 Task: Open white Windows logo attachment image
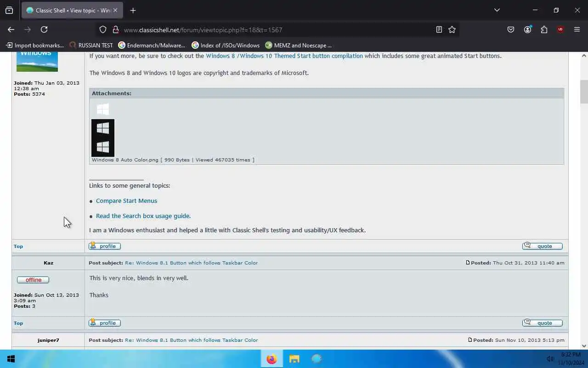coord(103,109)
